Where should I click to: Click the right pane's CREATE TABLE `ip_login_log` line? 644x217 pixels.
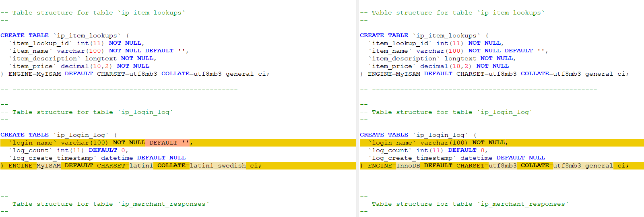tap(418, 135)
